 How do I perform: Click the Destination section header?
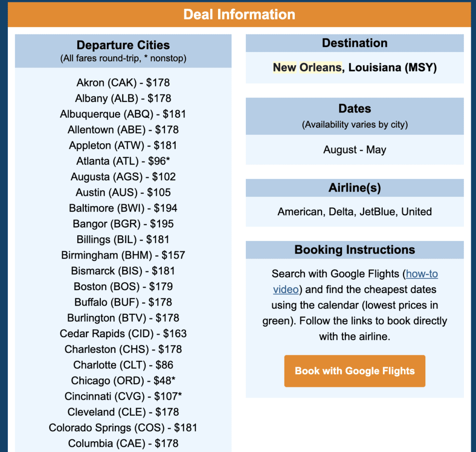tap(354, 43)
